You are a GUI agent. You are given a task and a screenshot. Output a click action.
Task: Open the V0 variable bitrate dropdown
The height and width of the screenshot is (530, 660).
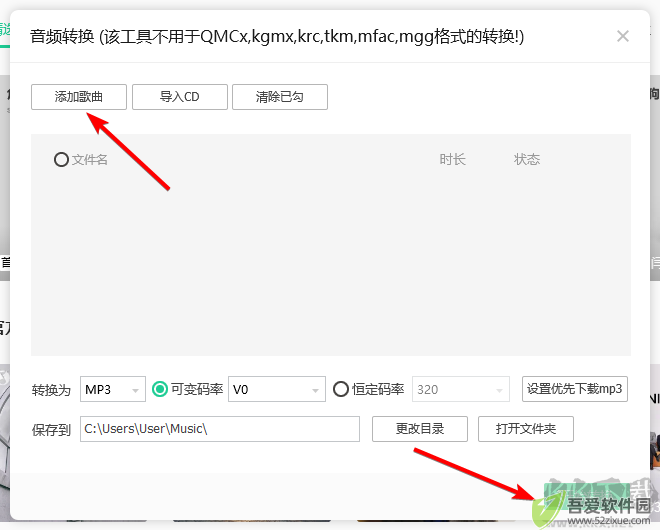277,389
